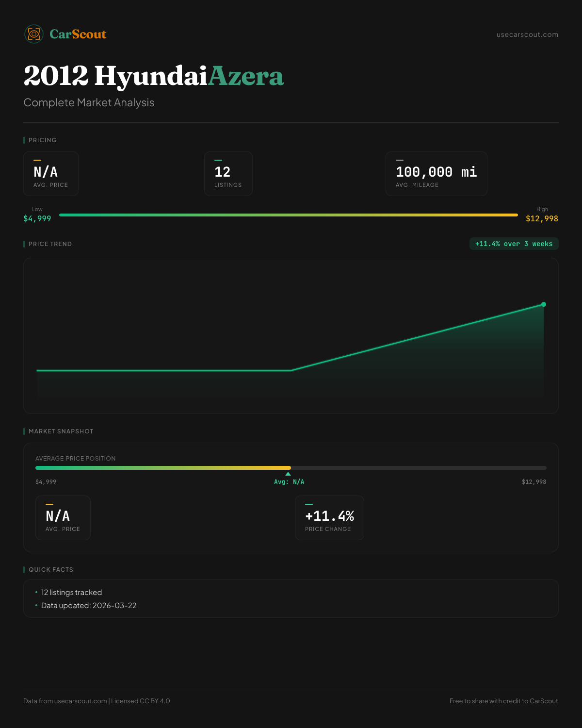Click the Avg: N/A marker label

pos(289,482)
